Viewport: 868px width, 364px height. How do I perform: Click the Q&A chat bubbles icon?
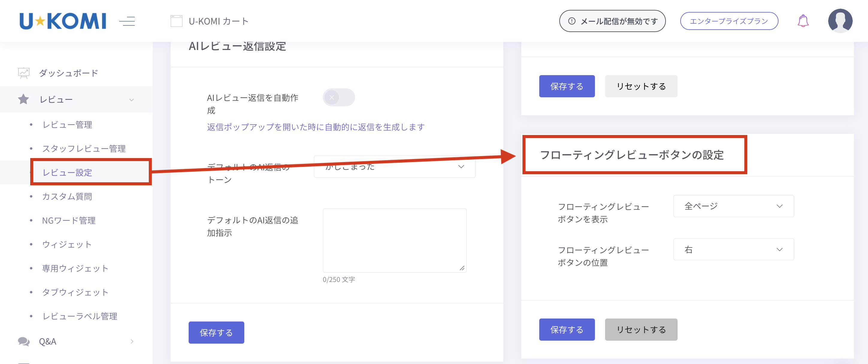coord(24,341)
